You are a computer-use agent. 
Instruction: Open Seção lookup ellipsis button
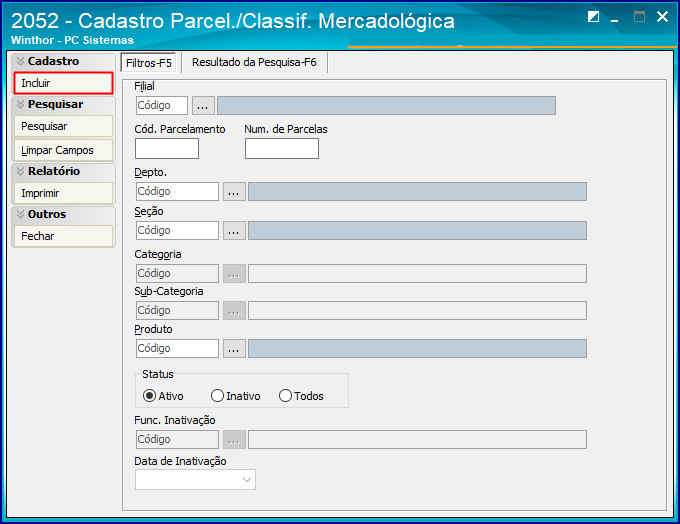pos(234,231)
